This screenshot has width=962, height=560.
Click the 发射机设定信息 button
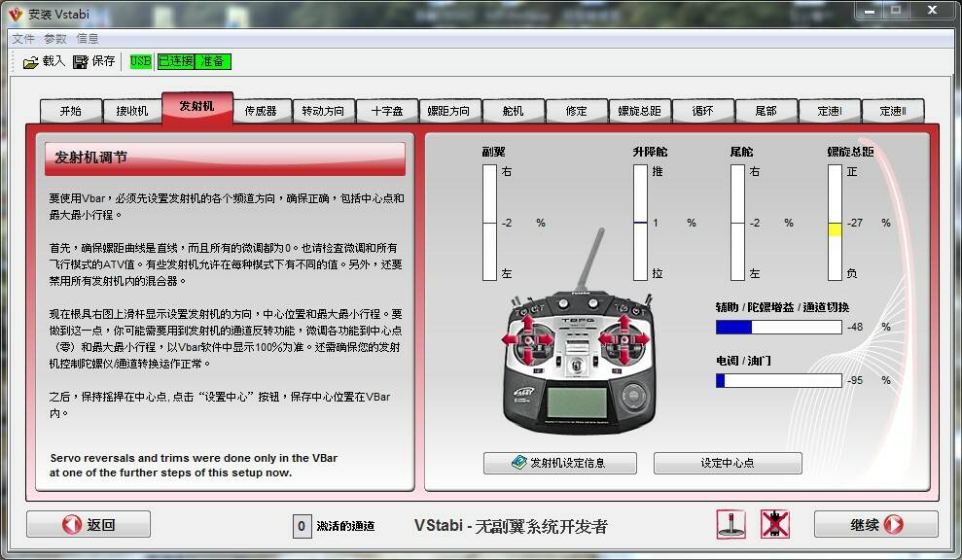[559, 463]
